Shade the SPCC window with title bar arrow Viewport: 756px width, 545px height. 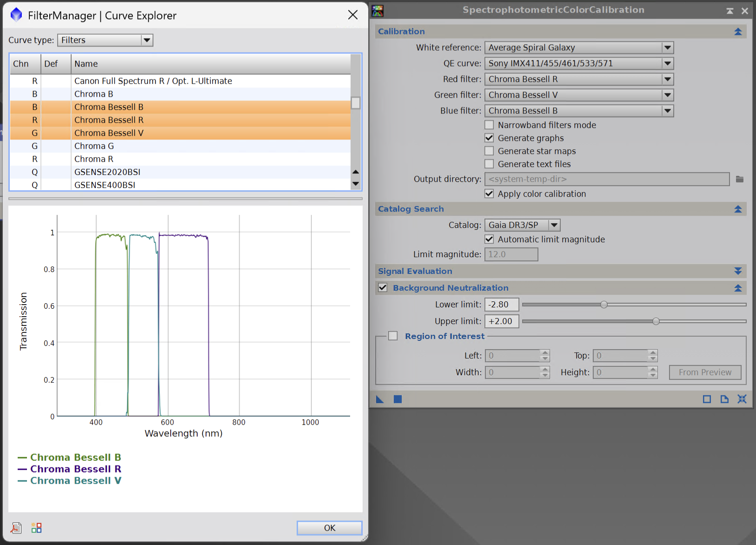tap(730, 11)
